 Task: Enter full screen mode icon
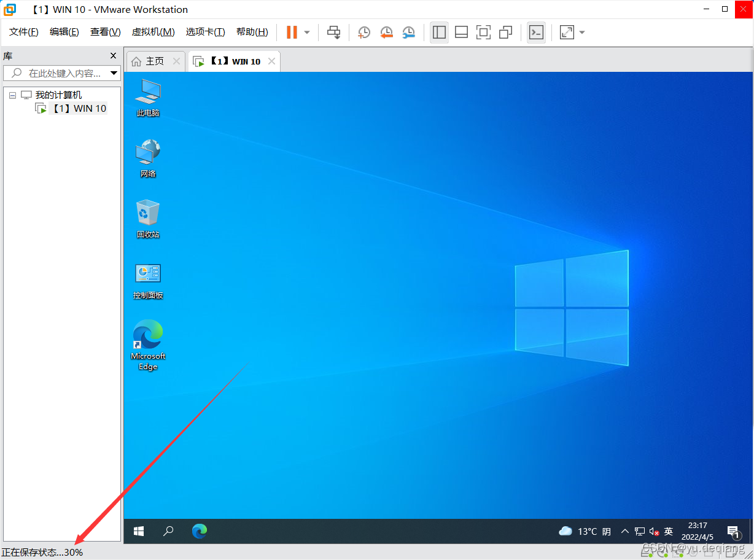click(483, 32)
